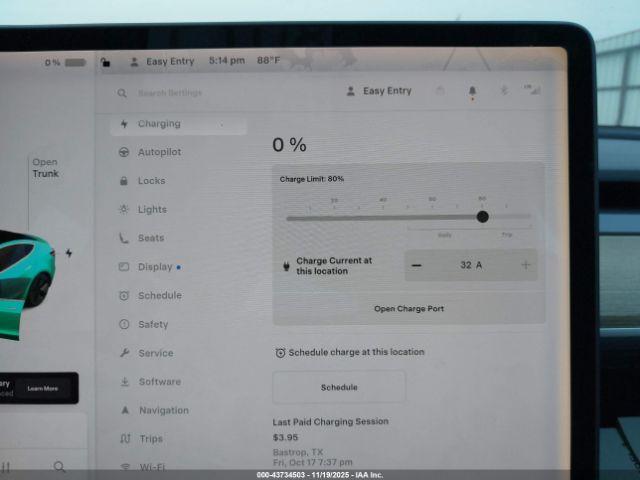Viewport: 640px width, 480px height.
Task: Click the Trips route icon
Action: coord(125,439)
